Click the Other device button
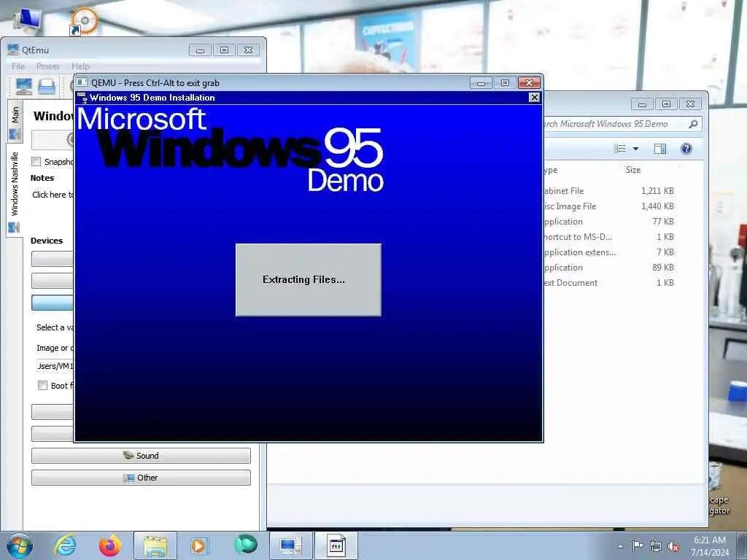This screenshot has width=747, height=560. [x=141, y=478]
